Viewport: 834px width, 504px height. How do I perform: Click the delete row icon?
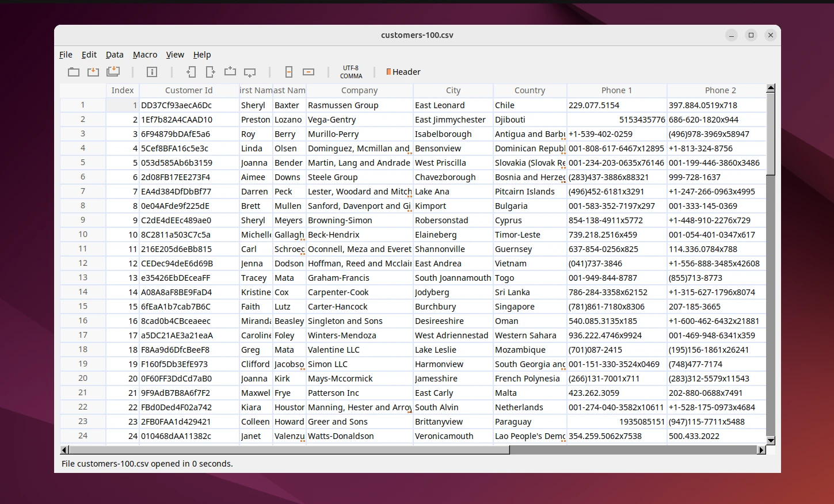[x=309, y=72]
